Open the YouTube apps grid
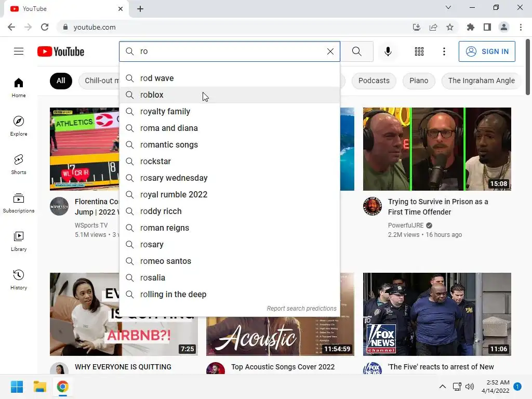Image resolution: width=532 pixels, height=399 pixels. (419, 51)
